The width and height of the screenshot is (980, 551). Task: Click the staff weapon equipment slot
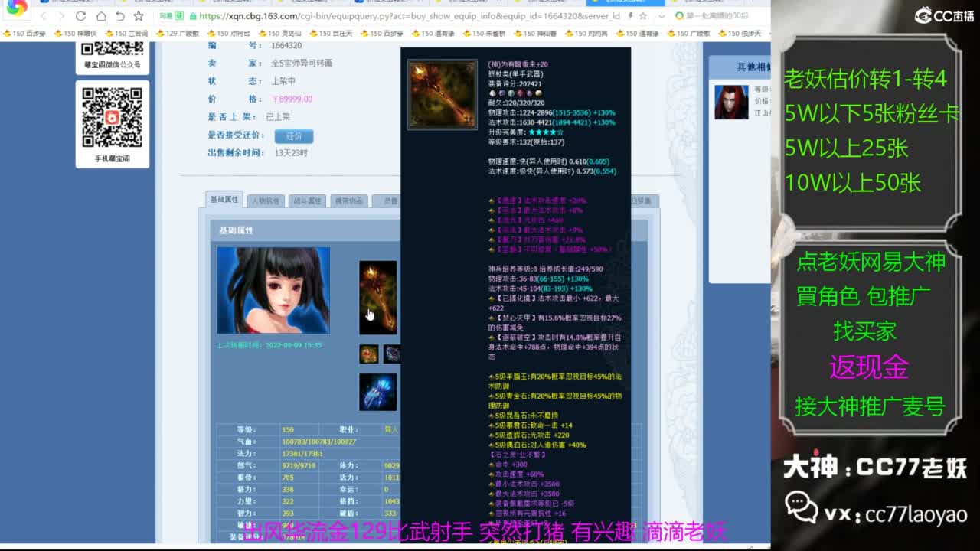tap(378, 298)
